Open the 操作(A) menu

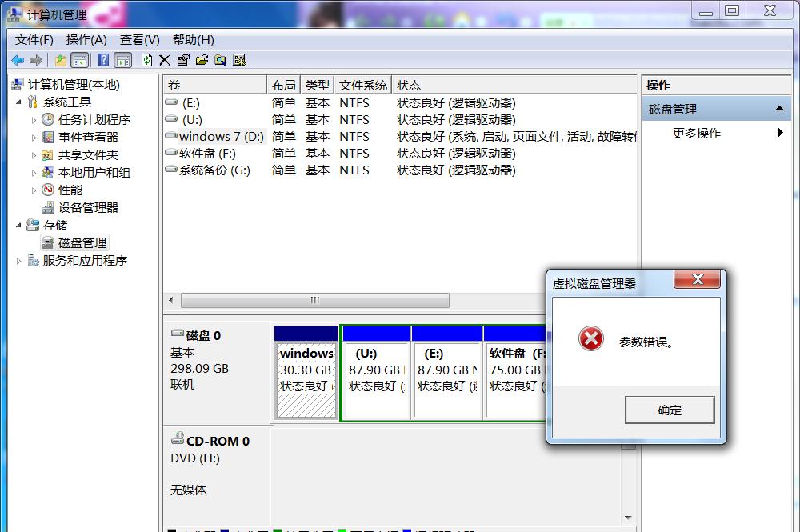[86, 40]
